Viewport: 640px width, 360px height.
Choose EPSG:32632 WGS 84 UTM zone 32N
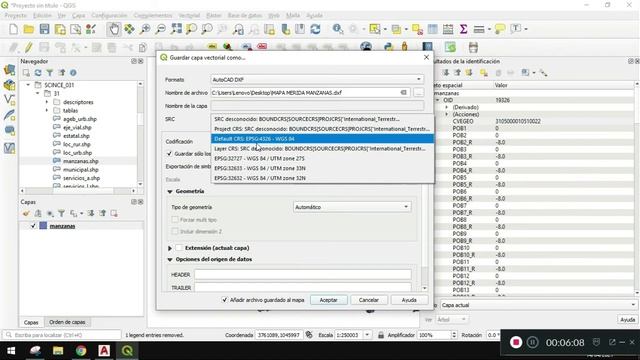[322, 178]
